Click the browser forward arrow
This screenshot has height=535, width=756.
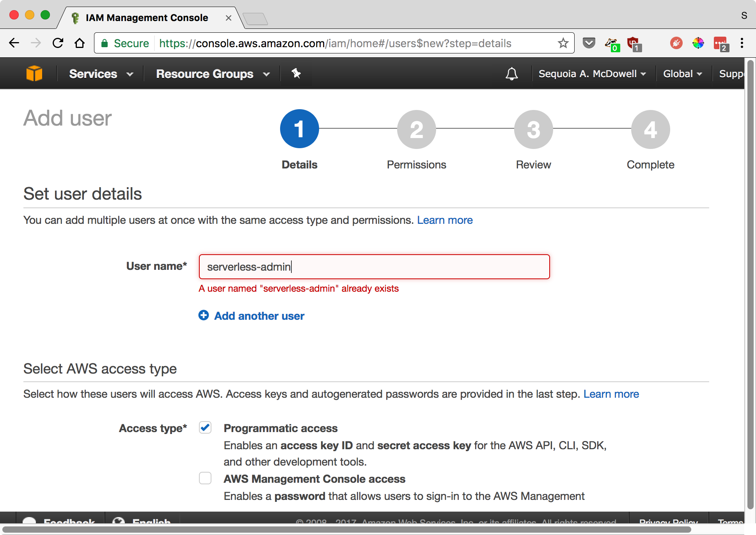36,43
